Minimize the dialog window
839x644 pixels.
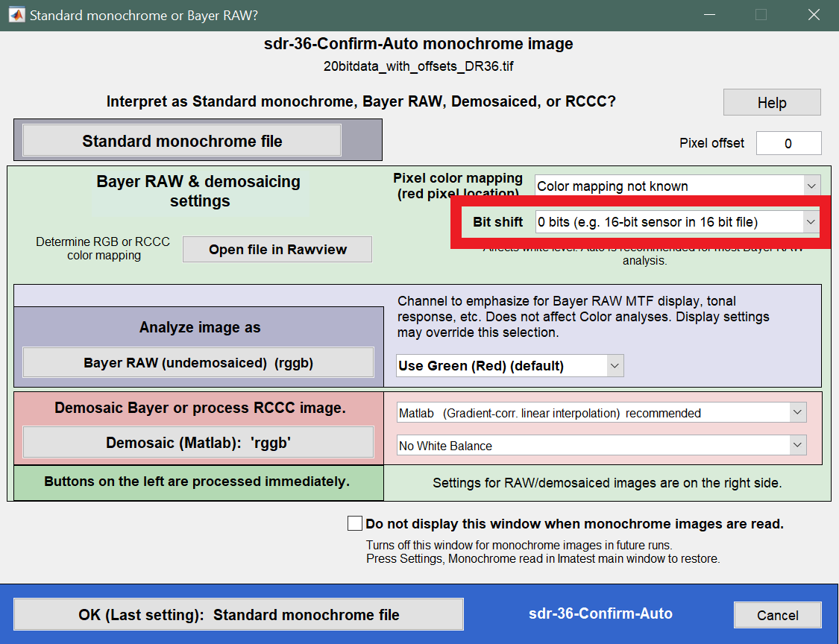[x=709, y=15]
